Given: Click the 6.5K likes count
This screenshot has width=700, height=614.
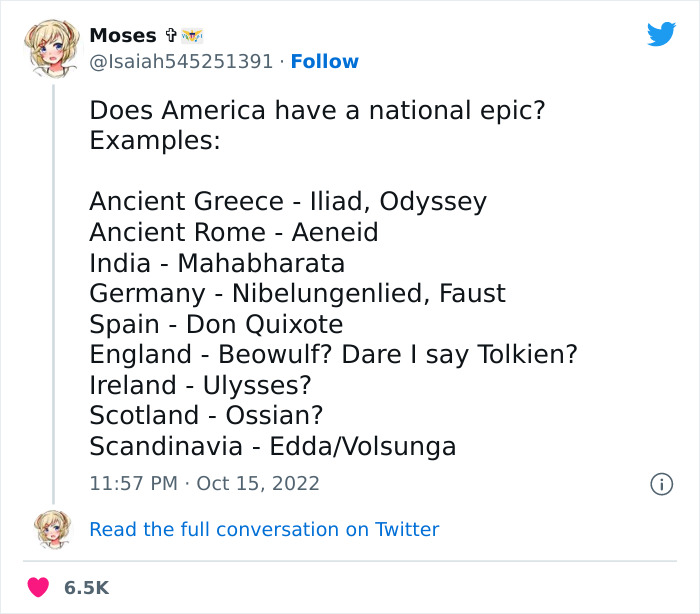Looking at the screenshot, I should click(x=86, y=588).
